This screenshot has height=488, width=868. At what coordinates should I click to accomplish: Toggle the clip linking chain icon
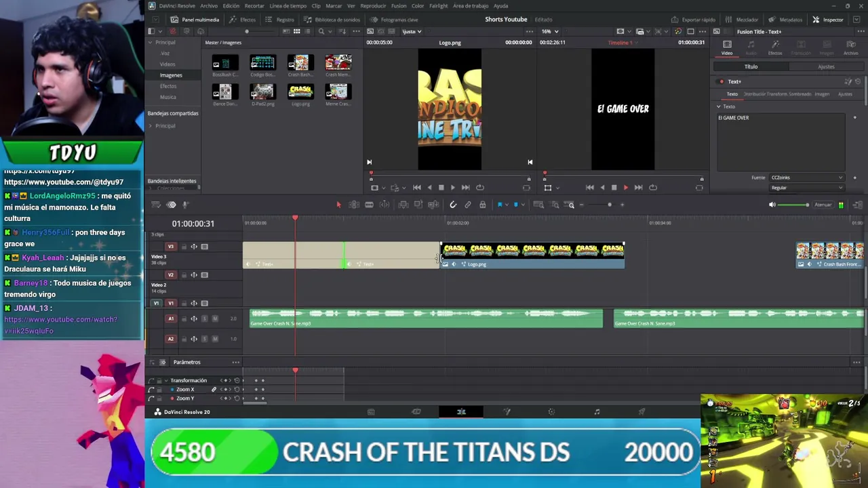pyautogui.click(x=468, y=205)
